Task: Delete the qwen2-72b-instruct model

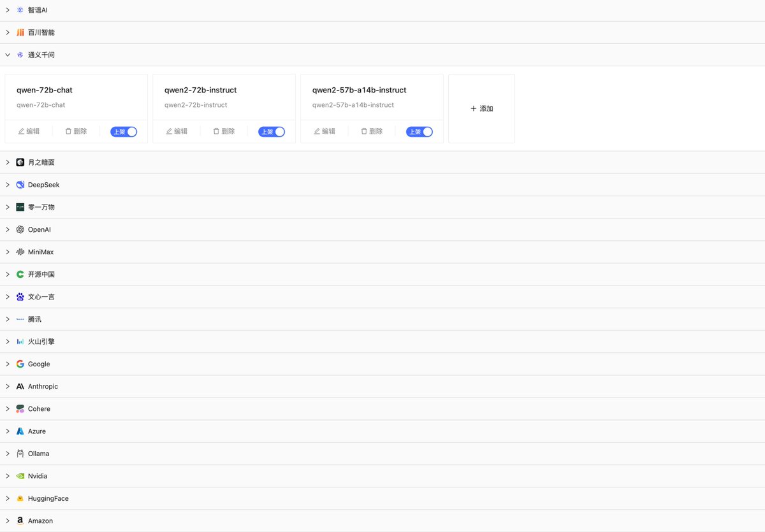Action: coord(224,131)
